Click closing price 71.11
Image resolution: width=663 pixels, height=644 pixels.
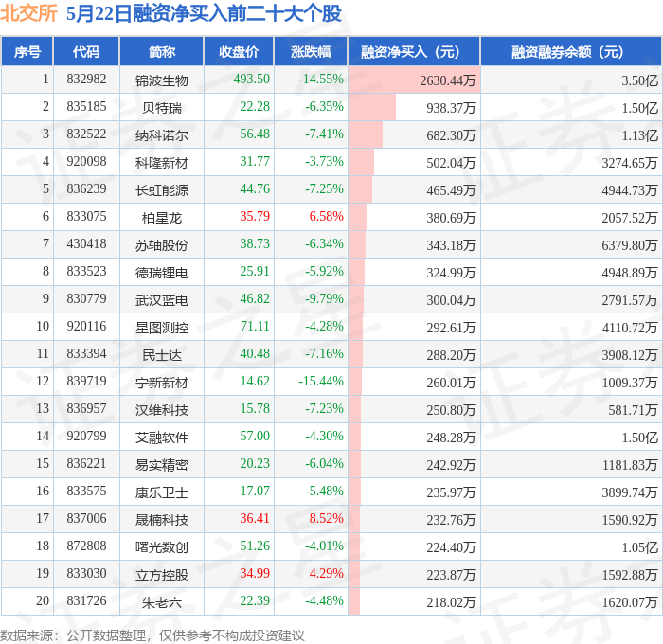click(x=255, y=327)
